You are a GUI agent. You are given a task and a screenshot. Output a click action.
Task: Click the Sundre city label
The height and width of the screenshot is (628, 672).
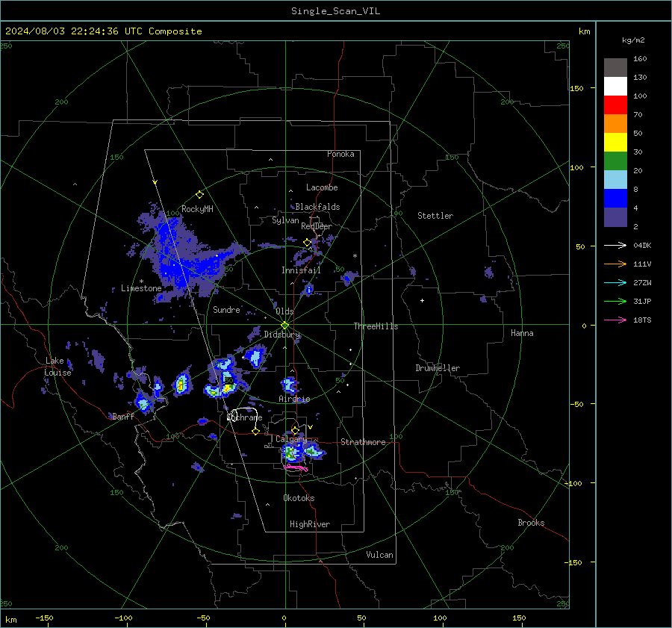pos(226,309)
